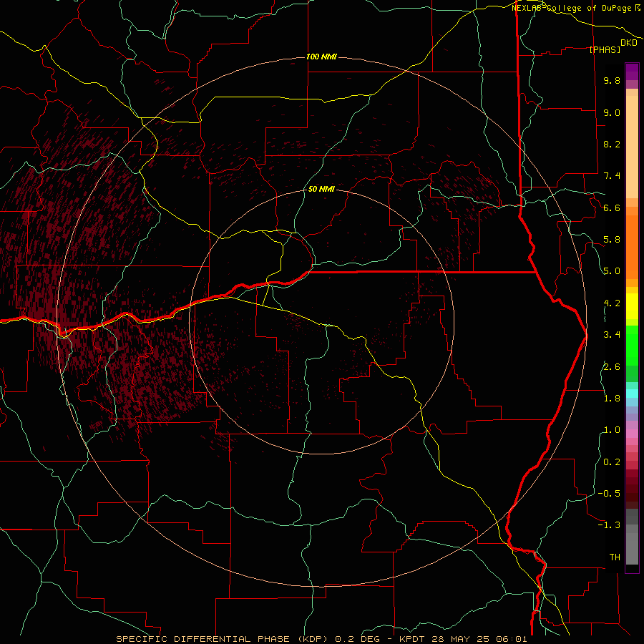This screenshot has height=644, width=644.
Task: Click the -1.3 value on the color scale
Action: click(609, 525)
